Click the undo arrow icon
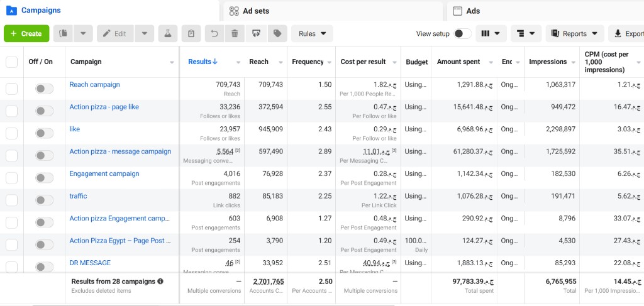This screenshot has width=644, height=306. point(214,34)
